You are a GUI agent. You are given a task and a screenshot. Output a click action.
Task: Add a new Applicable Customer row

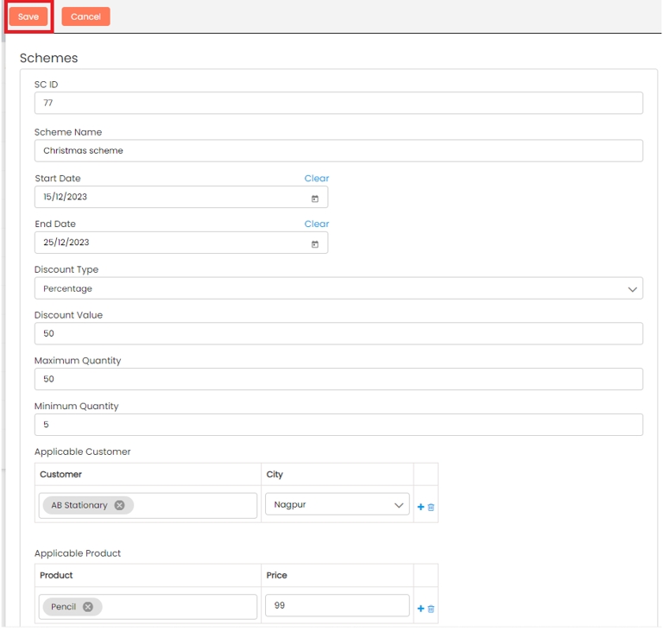tap(421, 507)
